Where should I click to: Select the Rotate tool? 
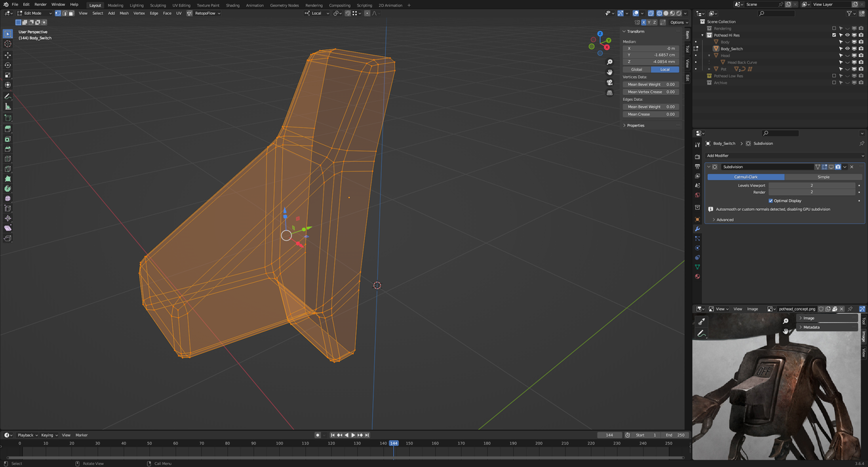pos(8,65)
